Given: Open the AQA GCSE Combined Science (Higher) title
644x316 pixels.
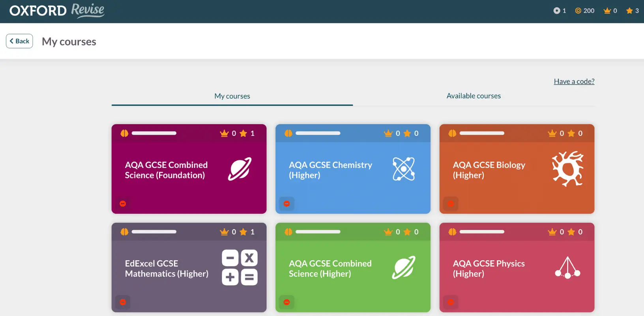Looking at the screenshot, I should 330,269.
